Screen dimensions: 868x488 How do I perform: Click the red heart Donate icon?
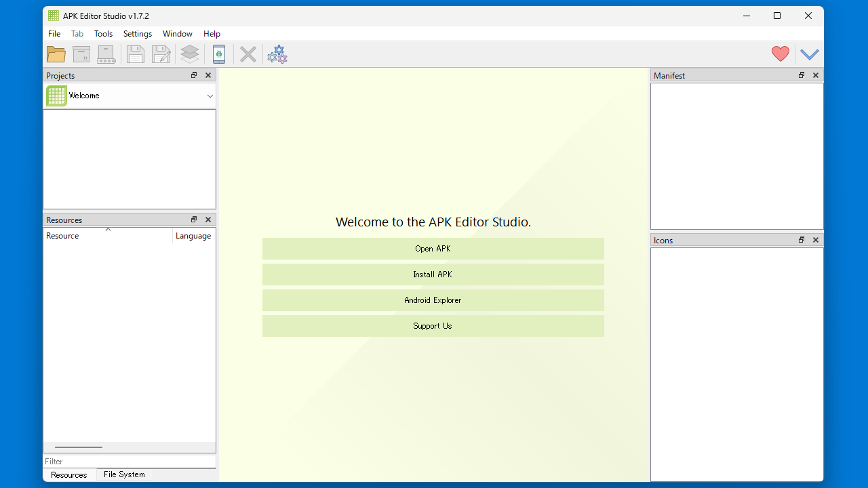click(x=781, y=54)
